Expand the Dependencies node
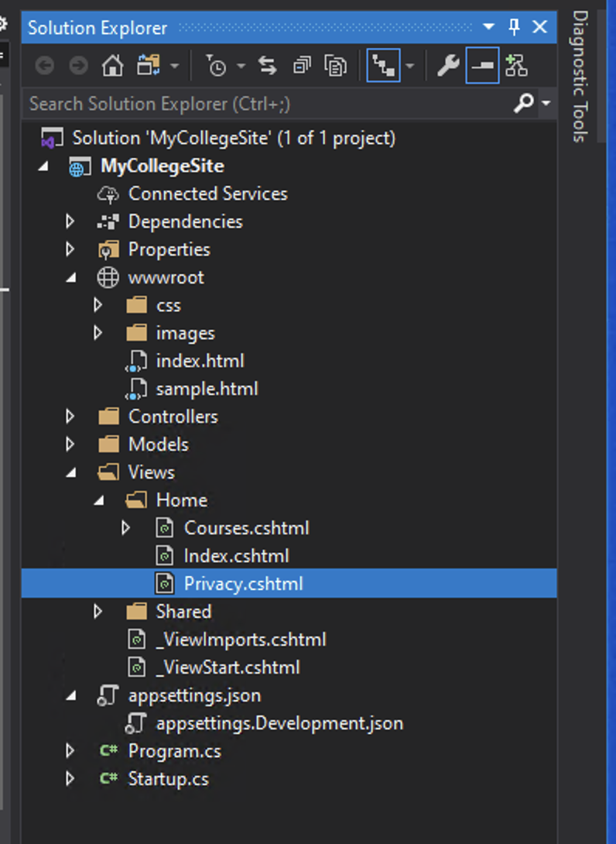 point(70,221)
